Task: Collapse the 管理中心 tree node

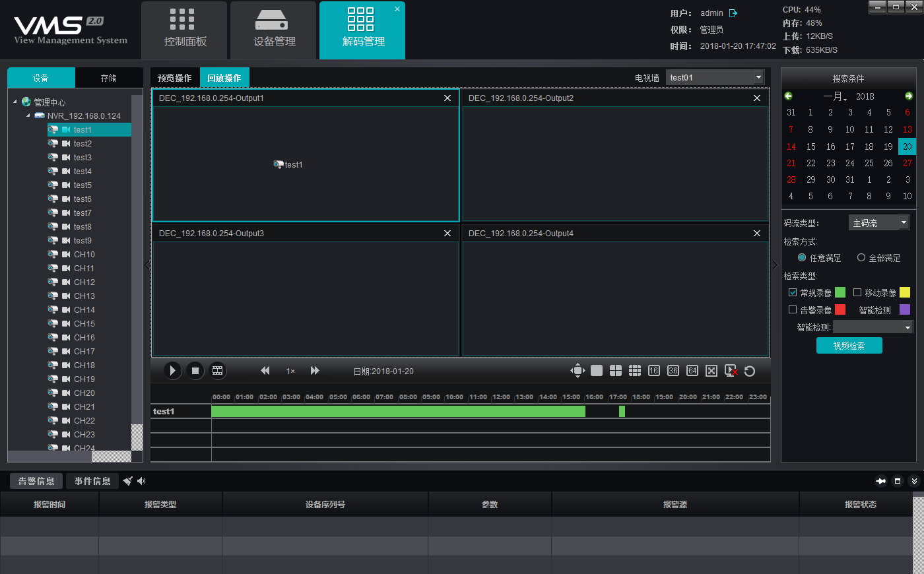Action: (x=15, y=102)
